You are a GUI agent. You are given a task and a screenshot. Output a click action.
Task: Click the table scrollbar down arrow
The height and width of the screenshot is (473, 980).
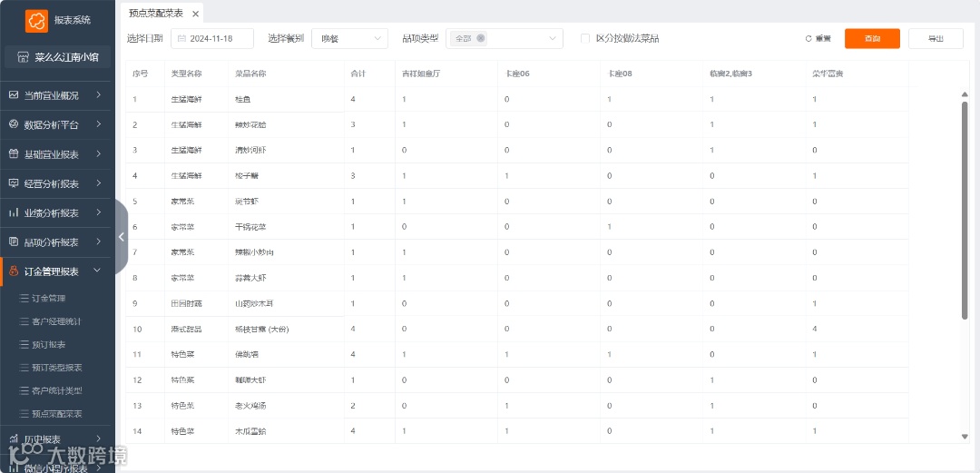point(965,436)
